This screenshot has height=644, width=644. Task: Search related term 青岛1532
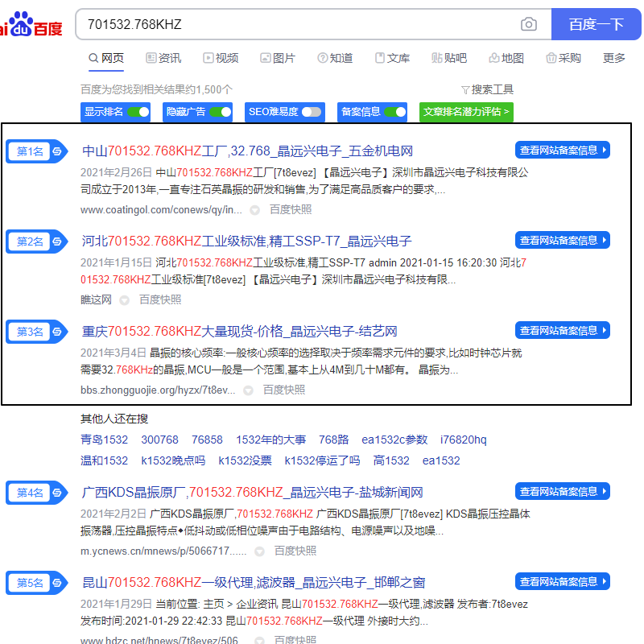[105, 440]
